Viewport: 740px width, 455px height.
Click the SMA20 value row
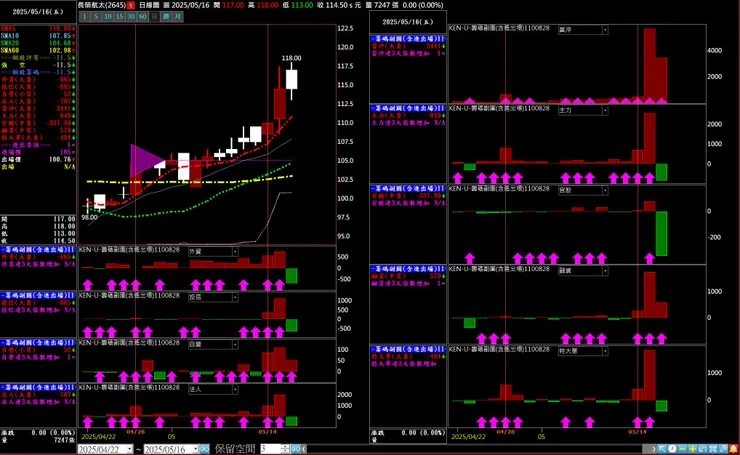38,43
